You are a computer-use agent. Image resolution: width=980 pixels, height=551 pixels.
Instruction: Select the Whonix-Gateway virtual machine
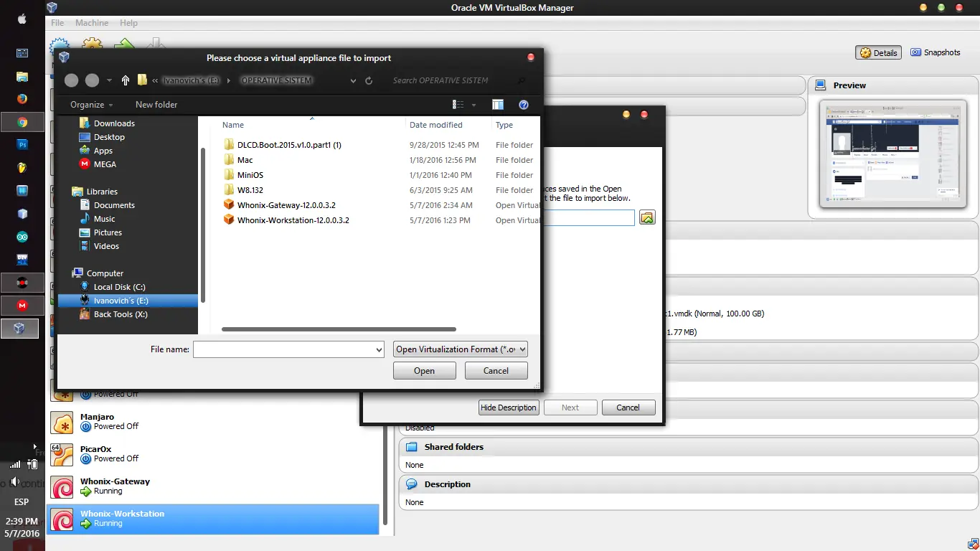click(x=214, y=486)
